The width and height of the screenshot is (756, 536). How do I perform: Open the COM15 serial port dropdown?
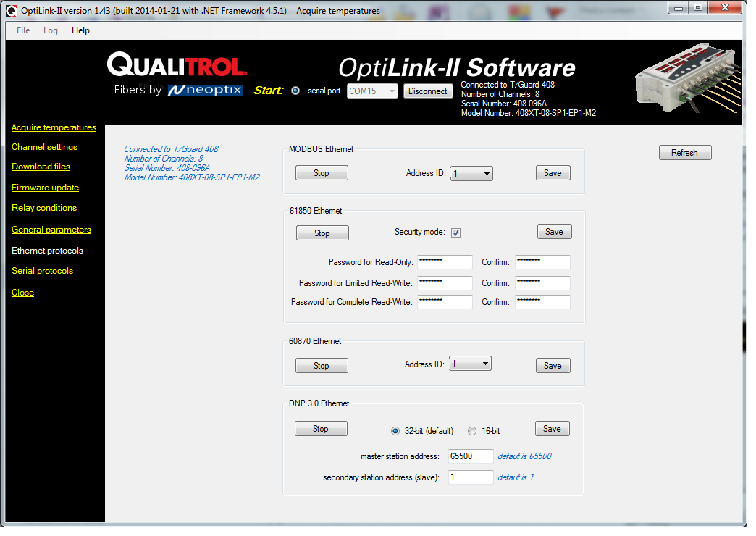coord(372,91)
